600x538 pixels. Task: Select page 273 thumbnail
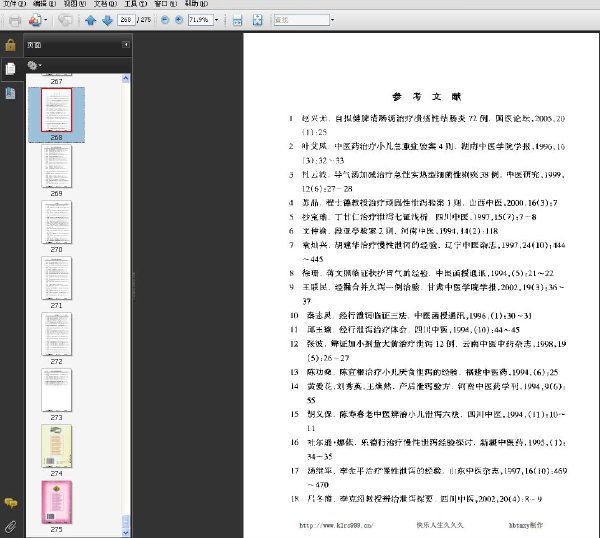coord(56,390)
